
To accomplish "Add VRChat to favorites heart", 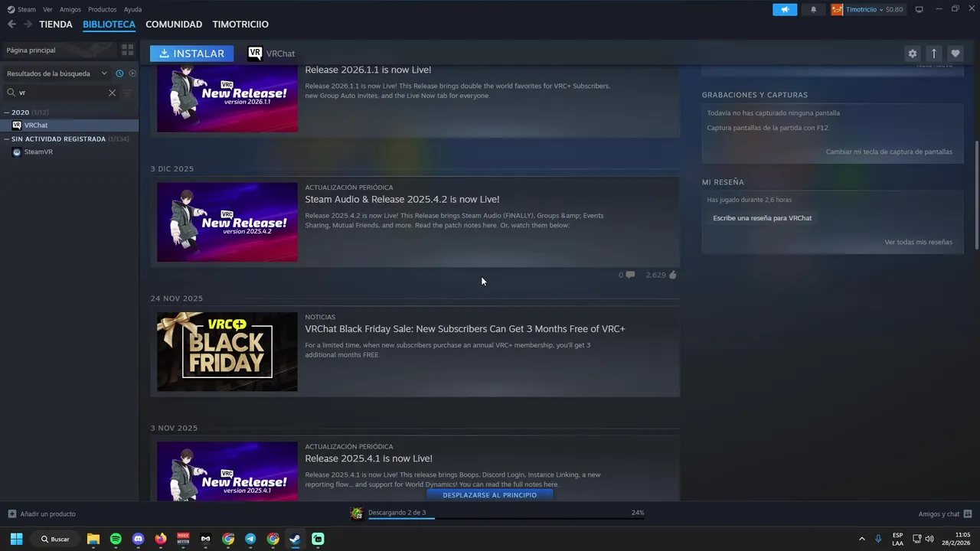I will point(955,54).
